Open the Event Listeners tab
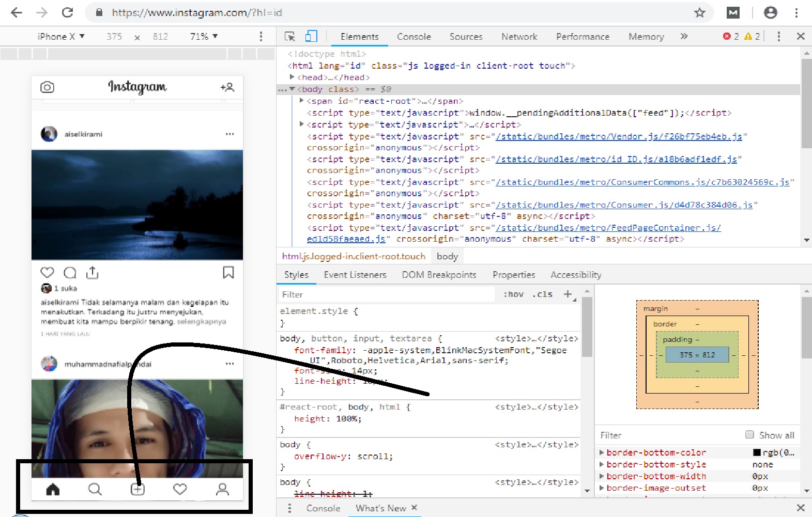 pyautogui.click(x=355, y=275)
